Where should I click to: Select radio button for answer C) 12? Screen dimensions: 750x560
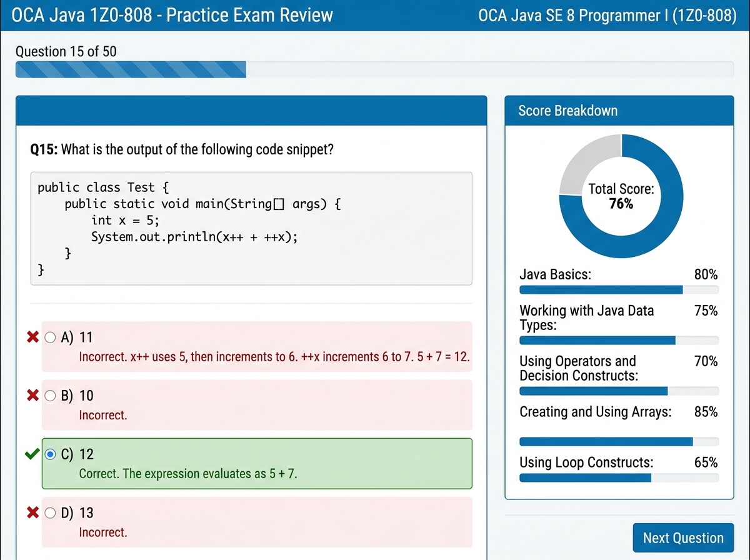(51, 454)
